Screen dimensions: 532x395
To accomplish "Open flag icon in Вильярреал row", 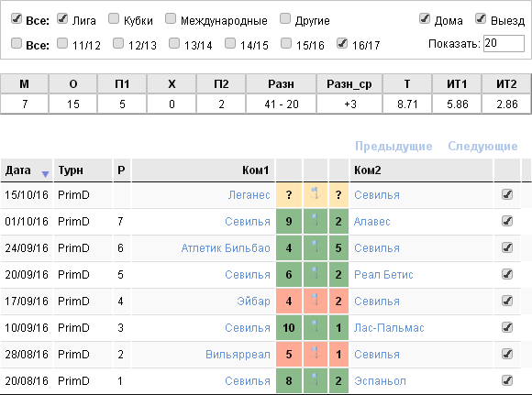I will (316, 353).
